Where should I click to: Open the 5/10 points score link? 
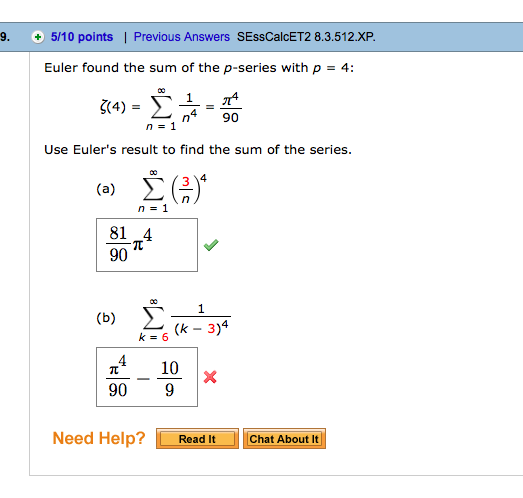82,37
